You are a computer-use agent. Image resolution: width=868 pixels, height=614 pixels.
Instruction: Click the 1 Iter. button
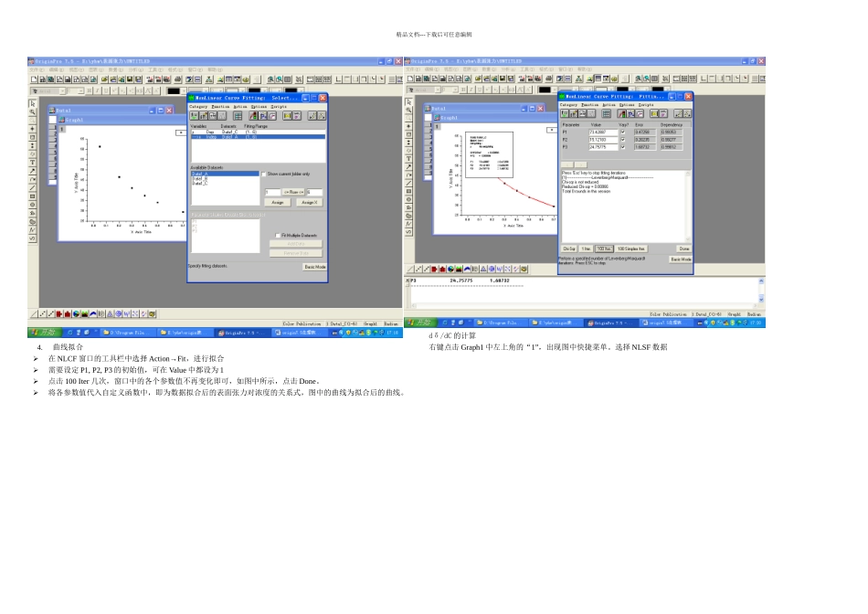587,249
